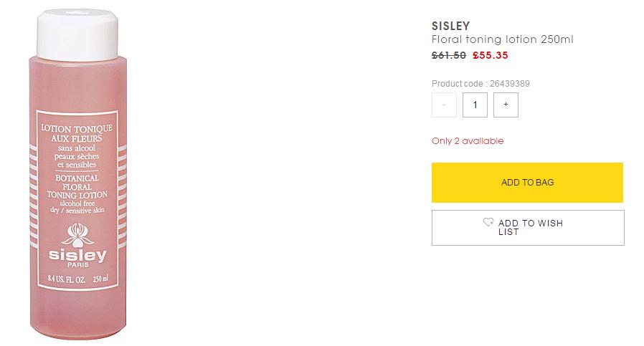Click the Only 2 available stock notice
This screenshot has height=346, width=644.
468,140
